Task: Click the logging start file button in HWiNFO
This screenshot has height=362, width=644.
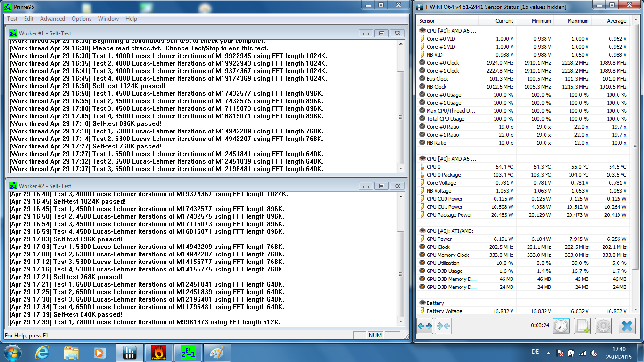Action: [582, 326]
